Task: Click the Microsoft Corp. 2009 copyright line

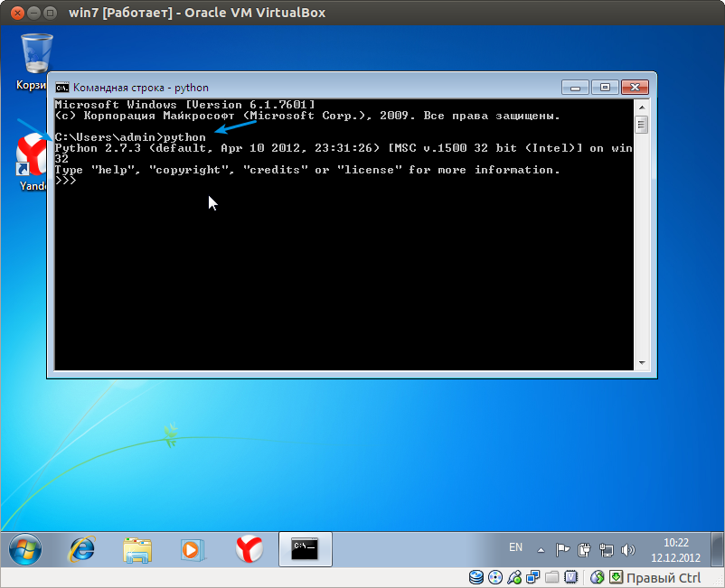Action: [307, 116]
